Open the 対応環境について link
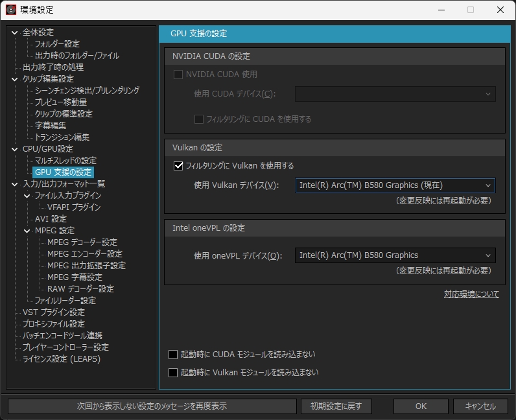The image size is (516, 420). pyautogui.click(x=471, y=294)
